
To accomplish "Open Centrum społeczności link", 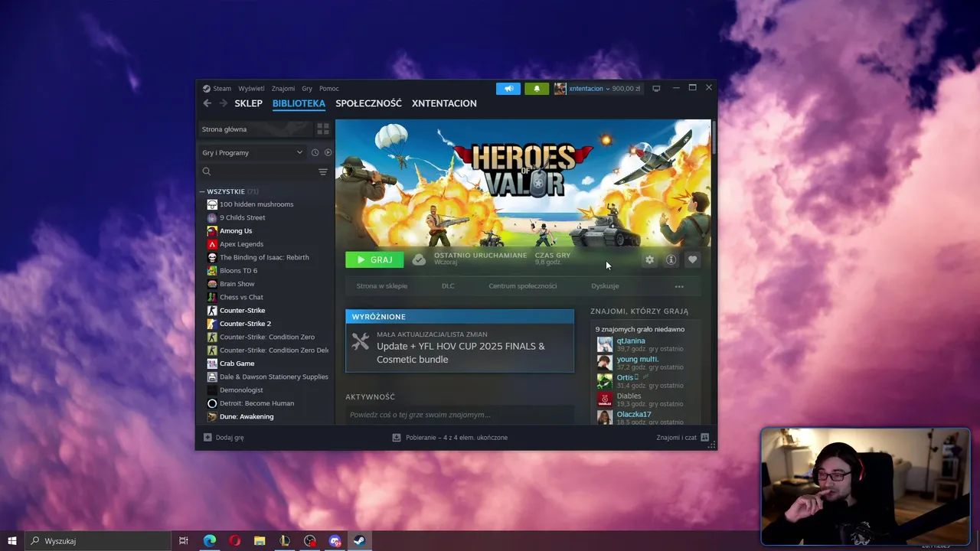I will (x=523, y=286).
